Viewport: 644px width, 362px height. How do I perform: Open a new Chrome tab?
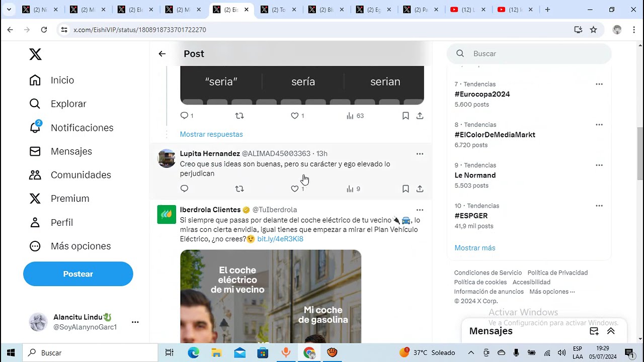(547, 10)
